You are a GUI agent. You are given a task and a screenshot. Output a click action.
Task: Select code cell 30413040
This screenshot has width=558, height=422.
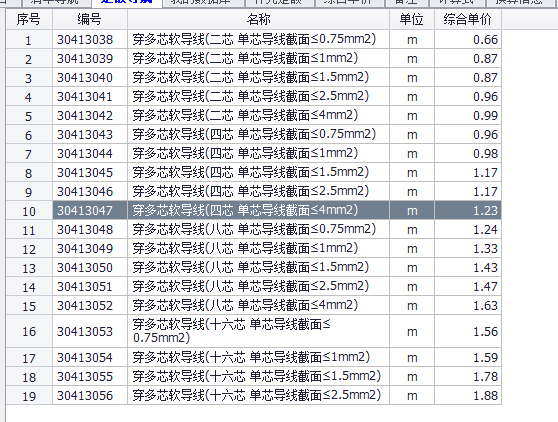tap(90, 78)
